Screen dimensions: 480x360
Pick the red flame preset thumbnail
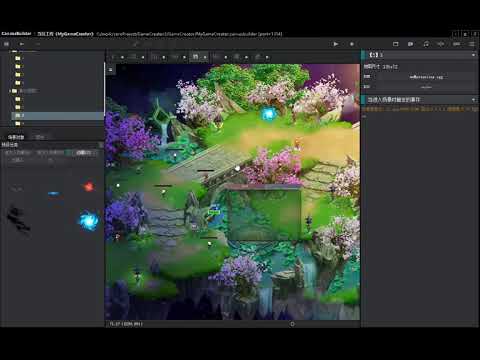tap(88, 187)
